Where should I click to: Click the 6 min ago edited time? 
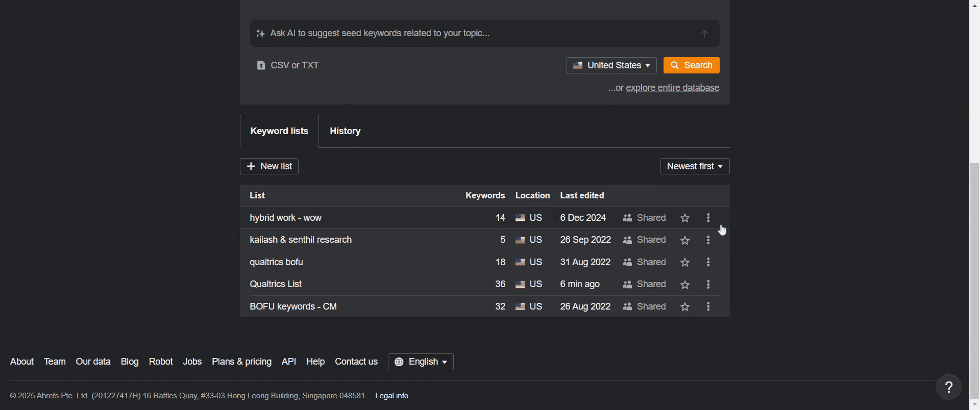(x=580, y=285)
